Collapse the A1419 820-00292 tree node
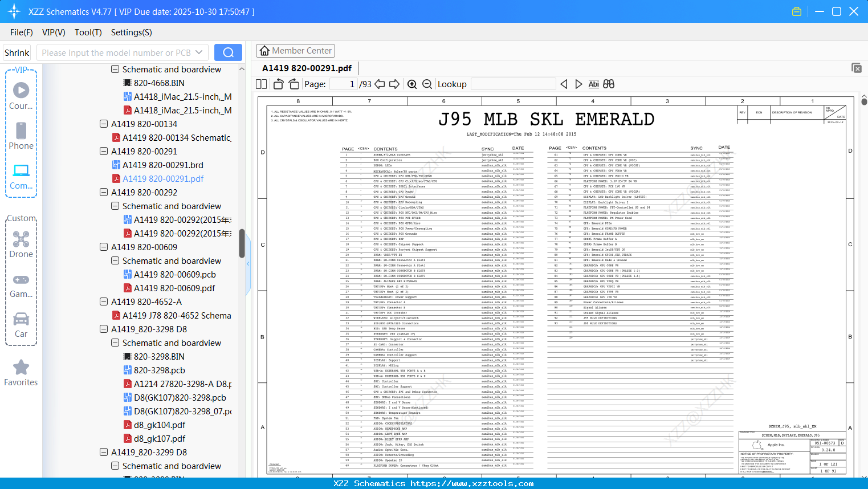Image resolution: width=868 pixels, height=489 pixels. coord(104,193)
